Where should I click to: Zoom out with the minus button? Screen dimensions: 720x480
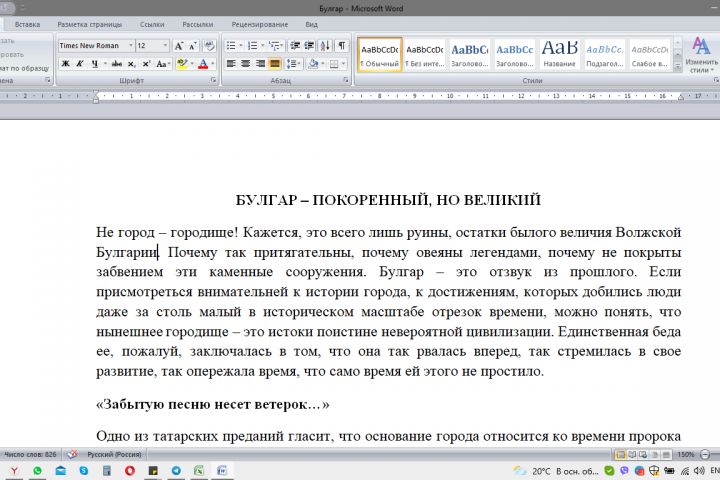pos(705,455)
